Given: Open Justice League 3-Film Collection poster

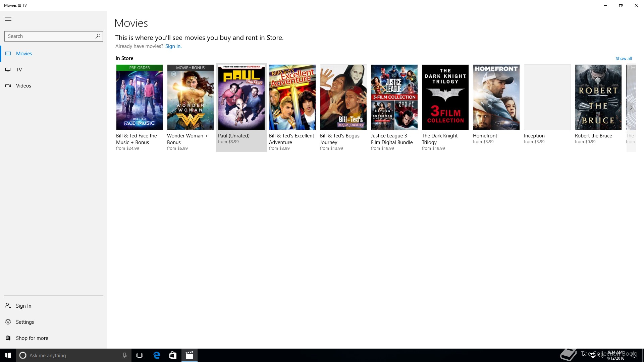Looking at the screenshot, I should coord(394,97).
